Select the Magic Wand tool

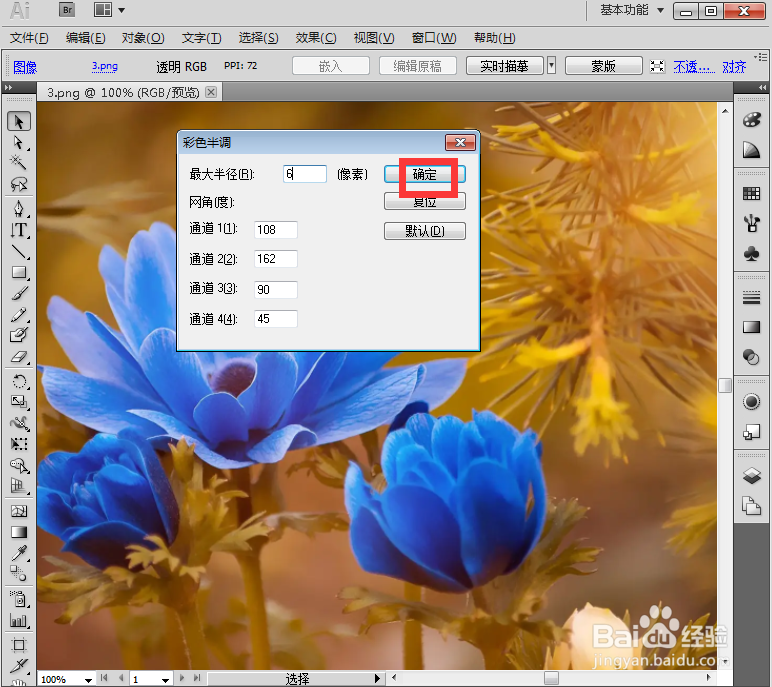pos(19,163)
